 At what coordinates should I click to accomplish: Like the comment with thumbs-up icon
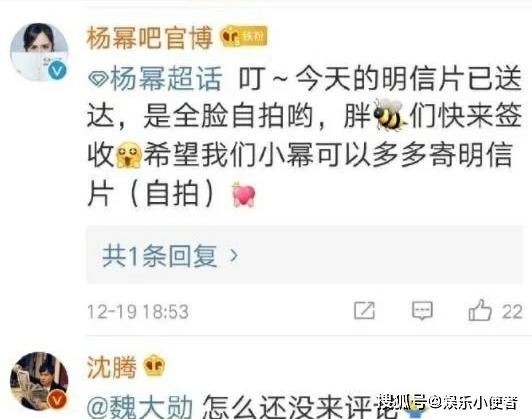click(x=480, y=310)
